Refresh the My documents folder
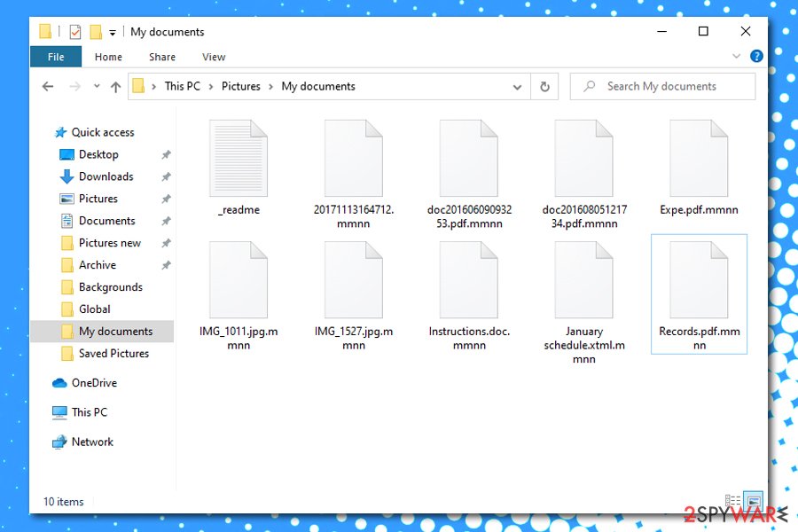 544,87
